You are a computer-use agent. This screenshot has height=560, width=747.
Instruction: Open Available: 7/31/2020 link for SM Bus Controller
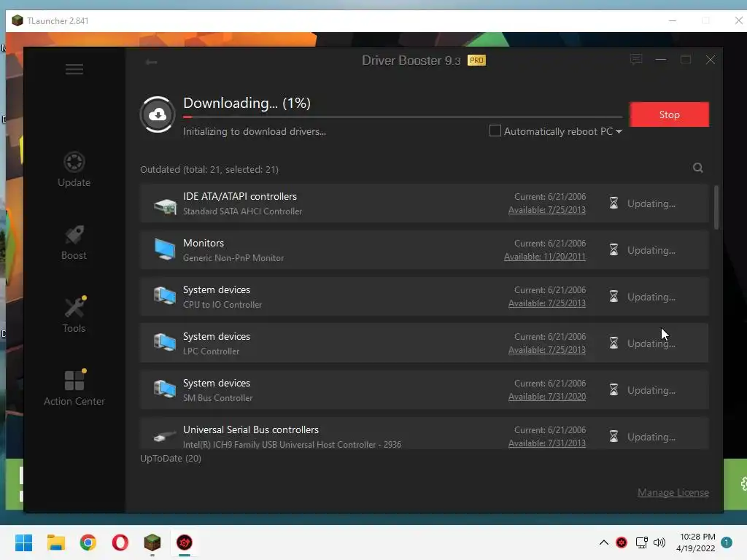pyautogui.click(x=547, y=397)
